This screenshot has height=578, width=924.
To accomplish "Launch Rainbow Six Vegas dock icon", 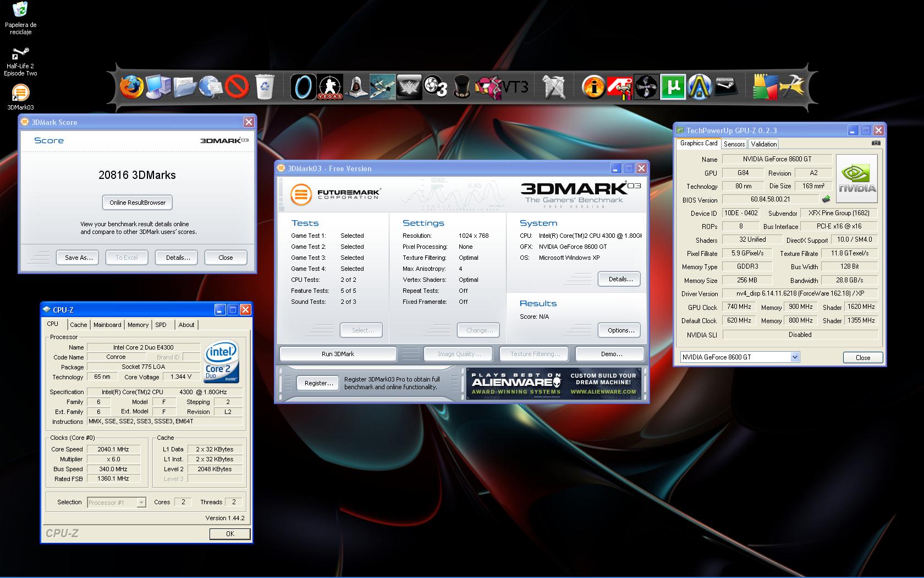I will click(x=330, y=87).
